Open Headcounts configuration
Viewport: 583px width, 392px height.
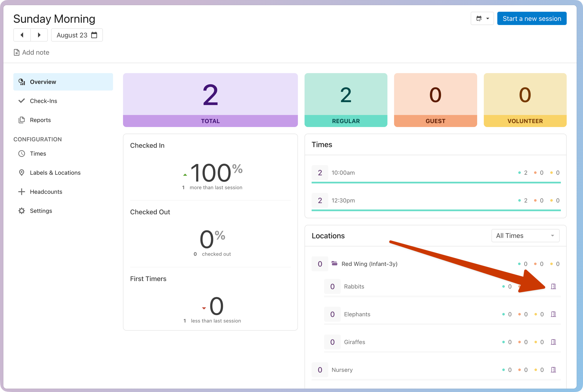[63, 192]
